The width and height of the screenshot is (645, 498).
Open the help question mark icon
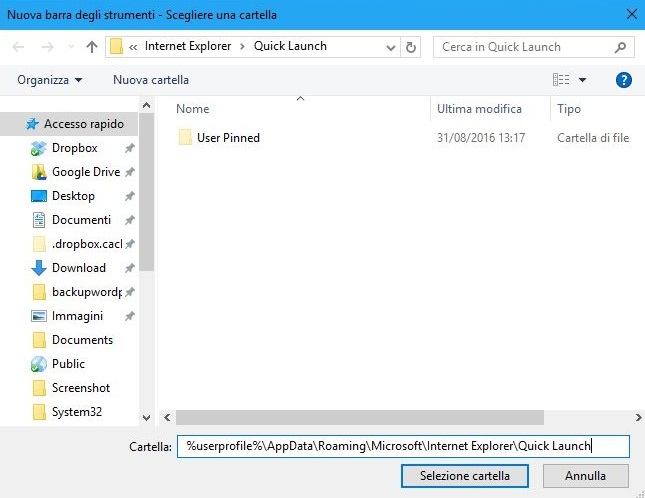coord(624,80)
